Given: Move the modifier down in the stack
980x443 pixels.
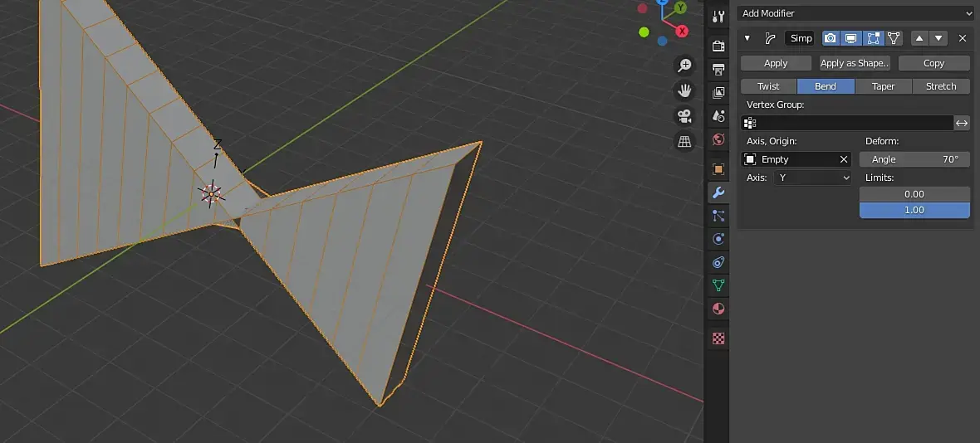Looking at the screenshot, I should 938,38.
